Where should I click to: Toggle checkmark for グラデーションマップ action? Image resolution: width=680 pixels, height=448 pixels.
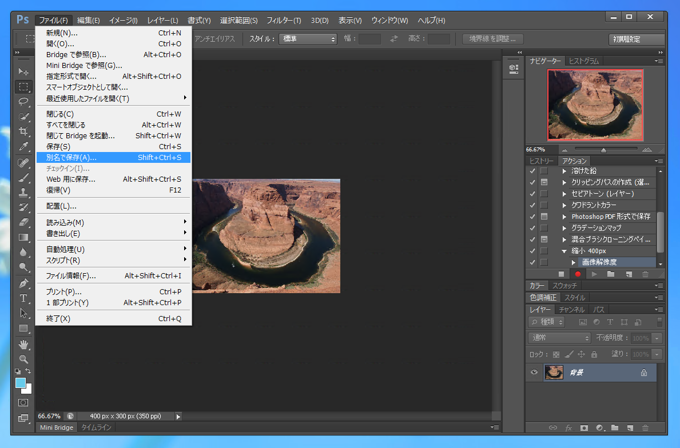(x=532, y=228)
